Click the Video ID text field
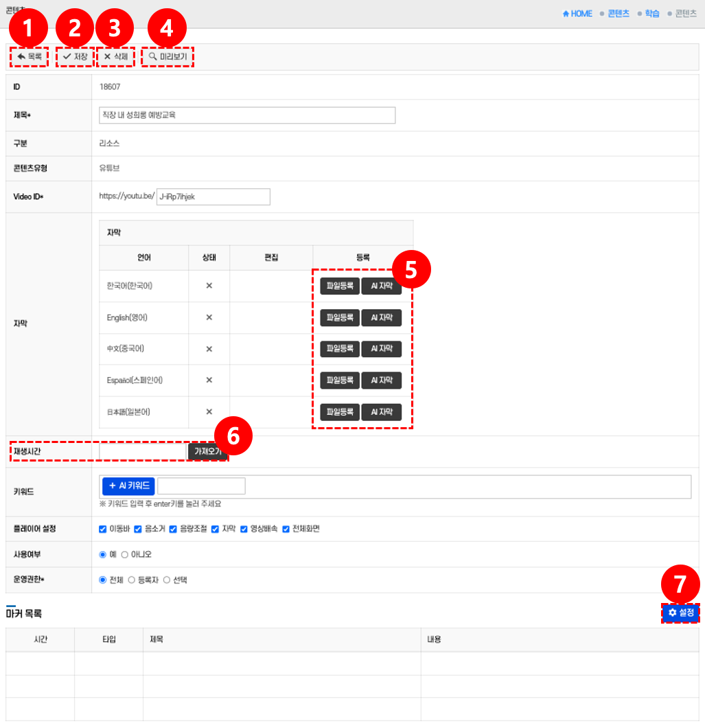Viewport: 705px width, 728px height. (213, 197)
